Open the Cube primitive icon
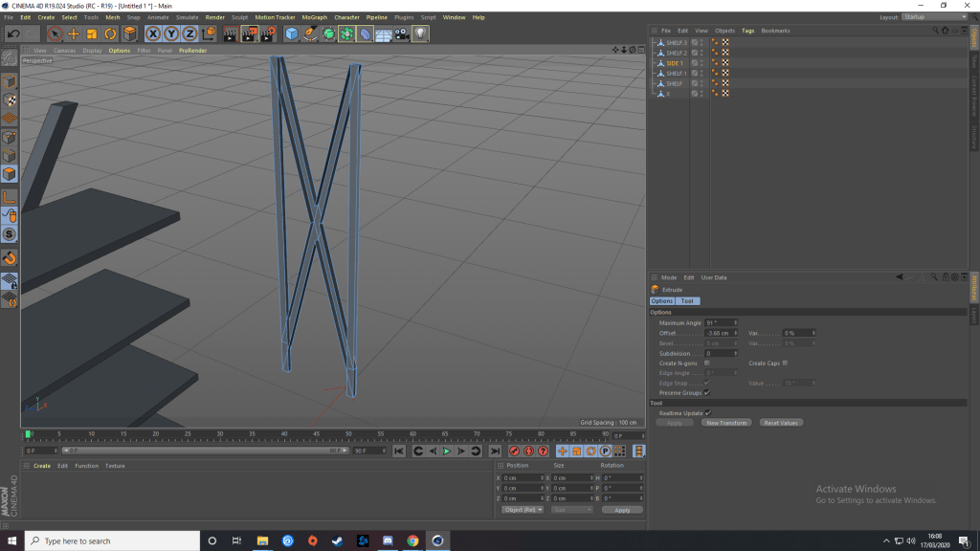 (292, 34)
